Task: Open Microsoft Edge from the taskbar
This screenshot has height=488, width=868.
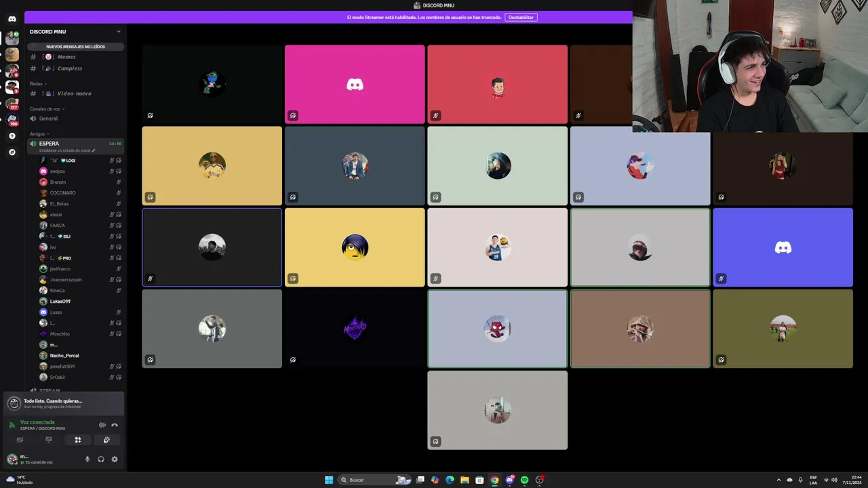Action: click(450, 480)
